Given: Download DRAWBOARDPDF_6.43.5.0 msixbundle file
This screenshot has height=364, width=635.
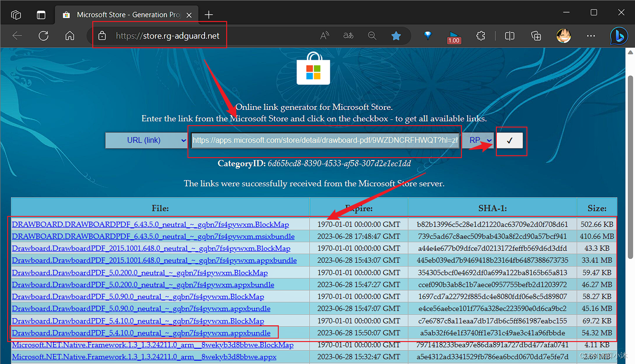Looking at the screenshot, I should pos(153,236).
